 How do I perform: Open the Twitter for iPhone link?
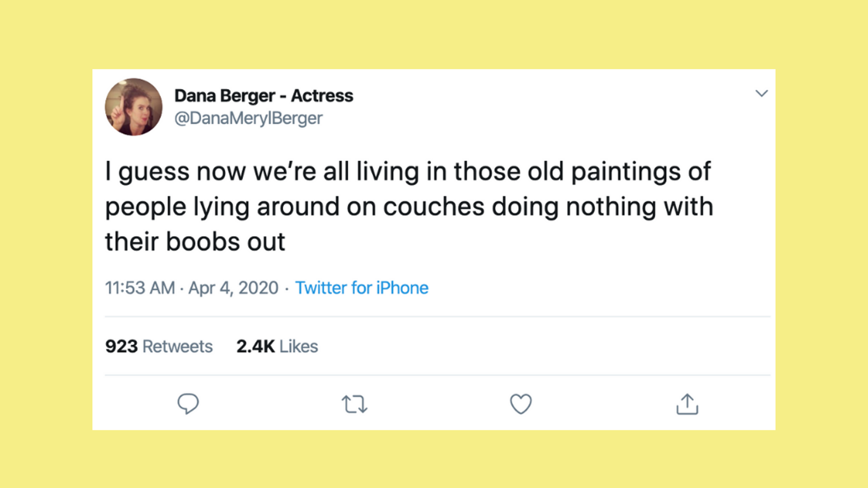pos(361,288)
